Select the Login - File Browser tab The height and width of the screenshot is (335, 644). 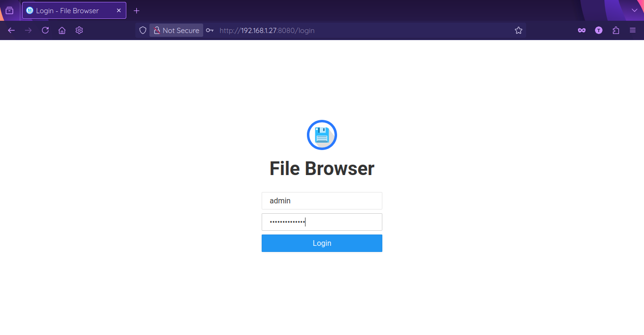pos(71,10)
